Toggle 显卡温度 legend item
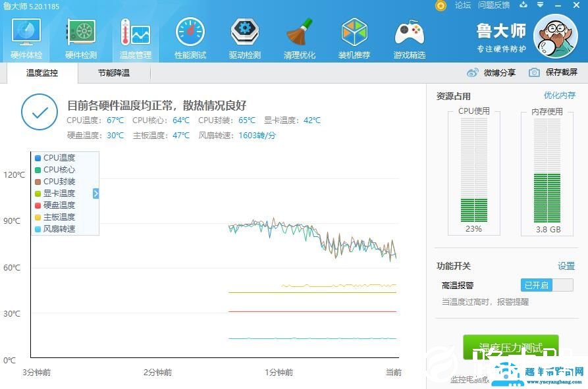The width and height of the screenshot is (588, 389). coord(55,194)
